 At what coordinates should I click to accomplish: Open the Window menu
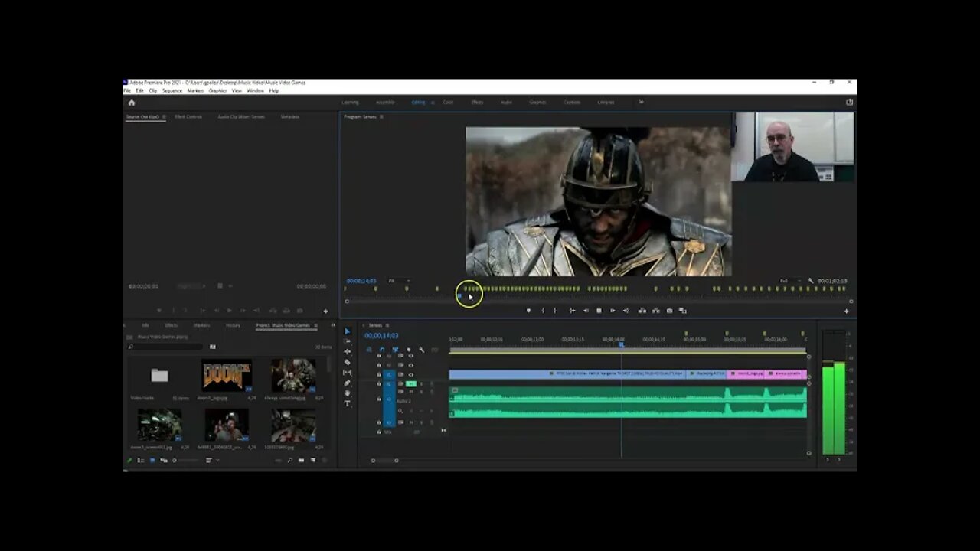click(255, 90)
